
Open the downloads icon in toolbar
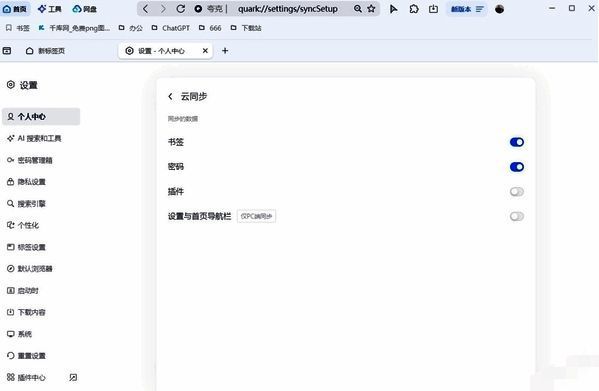(x=433, y=9)
